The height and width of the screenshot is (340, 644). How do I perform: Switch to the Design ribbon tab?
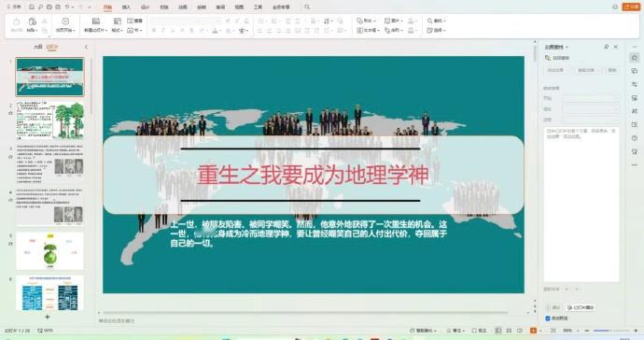click(145, 7)
